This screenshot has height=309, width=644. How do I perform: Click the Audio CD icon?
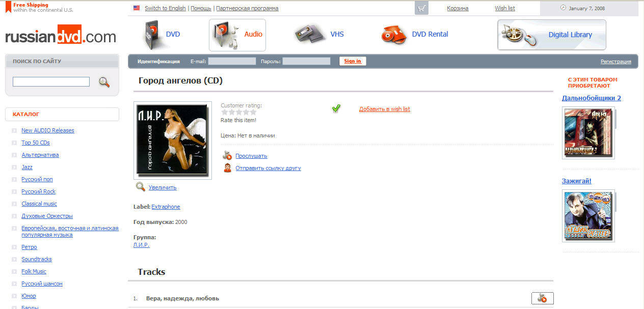coord(227,35)
